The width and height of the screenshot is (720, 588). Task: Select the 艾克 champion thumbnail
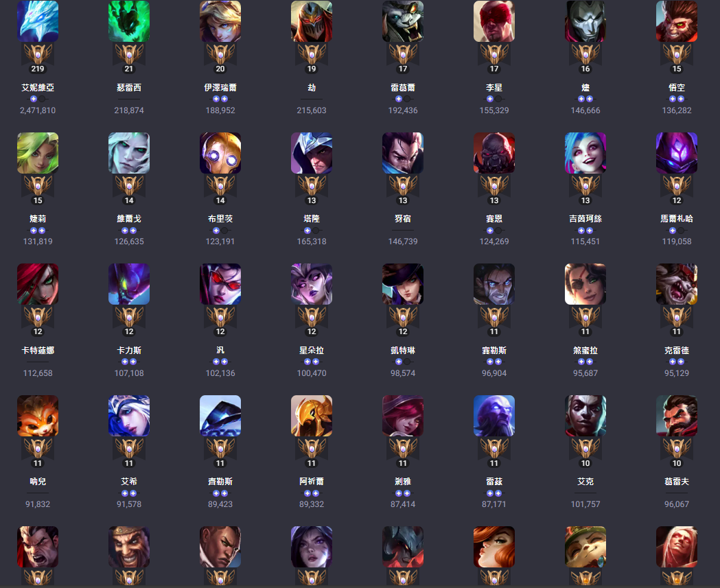click(585, 416)
